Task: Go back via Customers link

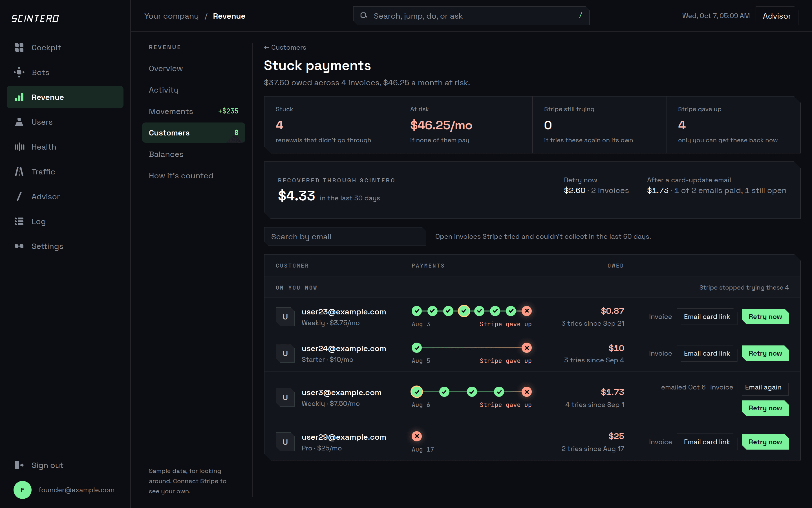Action: coord(285,47)
